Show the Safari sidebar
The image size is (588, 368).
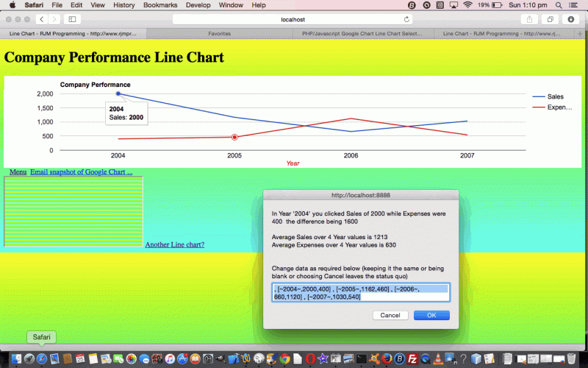click(72, 19)
